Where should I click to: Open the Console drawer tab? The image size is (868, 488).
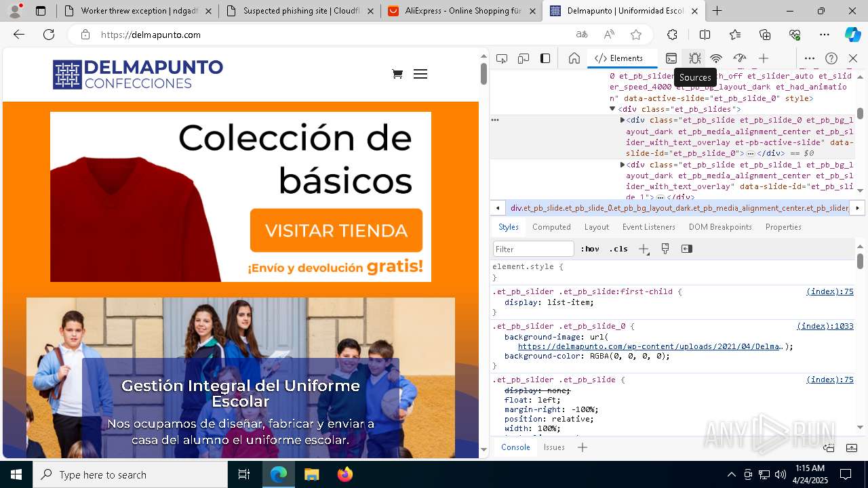(515, 447)
